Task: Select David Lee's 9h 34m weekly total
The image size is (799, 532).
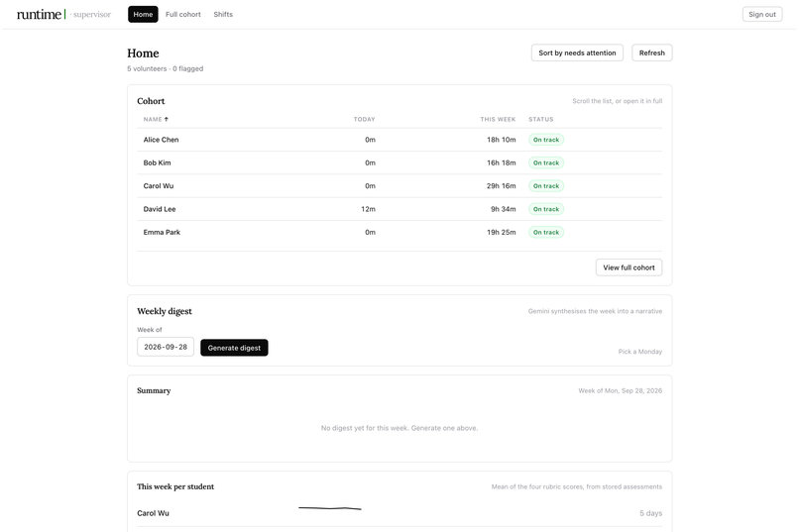Action: [x=503, y=209]
